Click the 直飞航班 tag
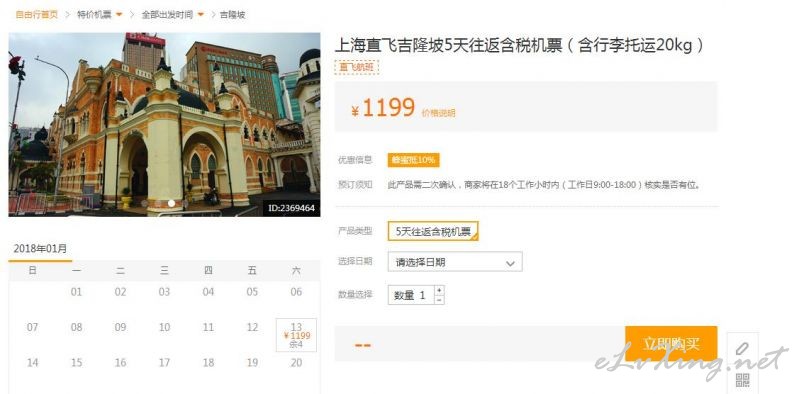The image size is (799, 394). pyautogui.click(x=357, y=68)
